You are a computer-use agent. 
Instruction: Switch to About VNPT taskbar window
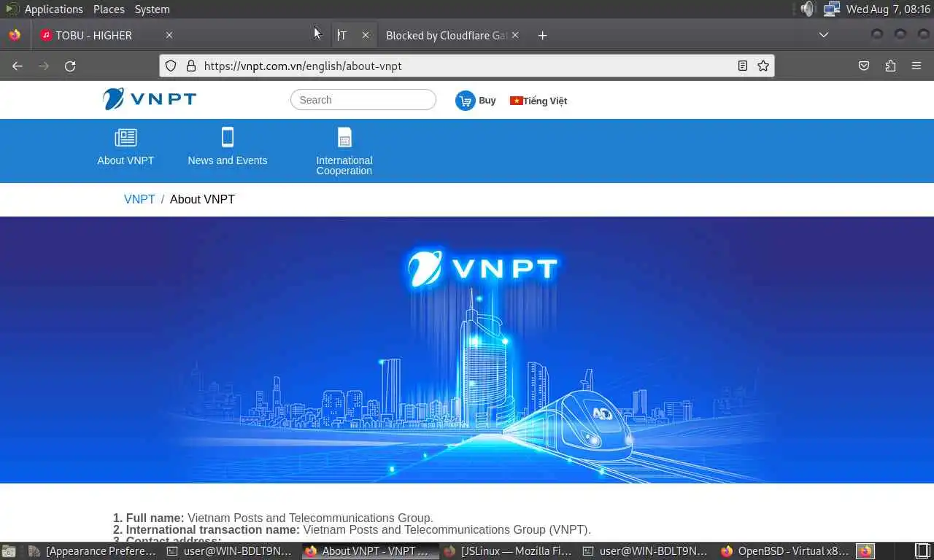[x=370, y=551]
